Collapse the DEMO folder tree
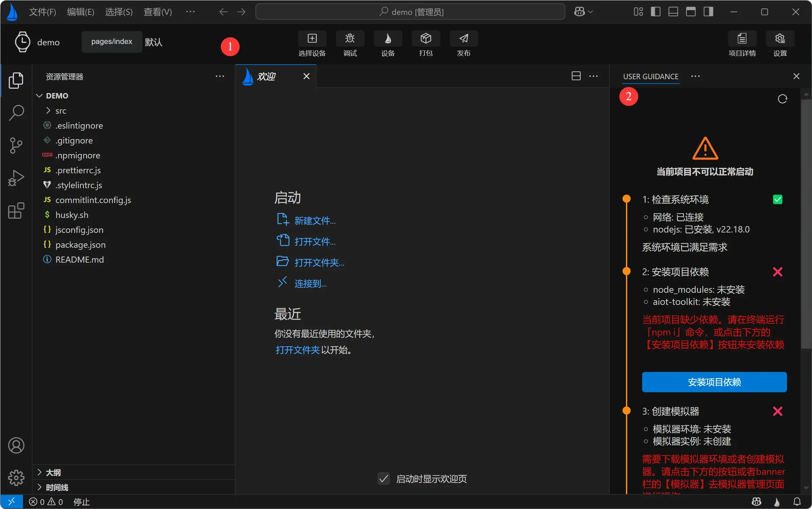 tap(39, 96)
